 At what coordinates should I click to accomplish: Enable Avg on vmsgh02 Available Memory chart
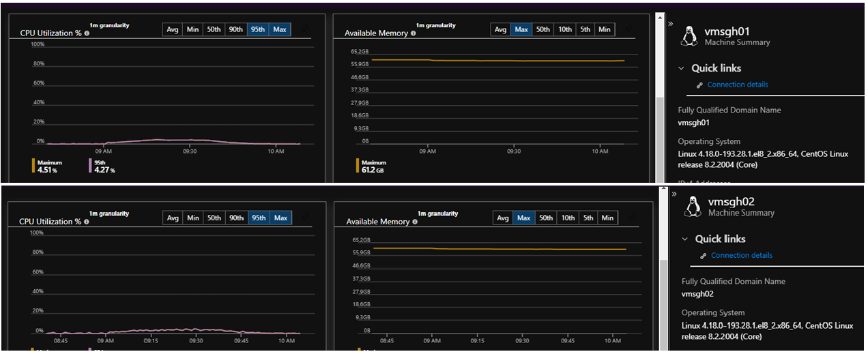[x=503, y=218]
